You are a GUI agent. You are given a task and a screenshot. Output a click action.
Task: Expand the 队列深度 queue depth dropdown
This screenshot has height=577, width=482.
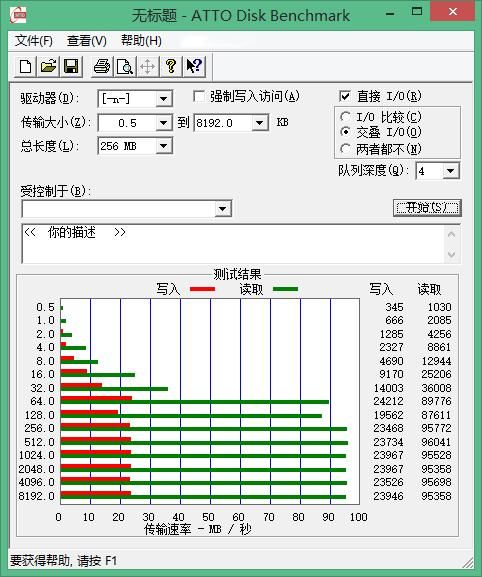(x=450, y=171)
